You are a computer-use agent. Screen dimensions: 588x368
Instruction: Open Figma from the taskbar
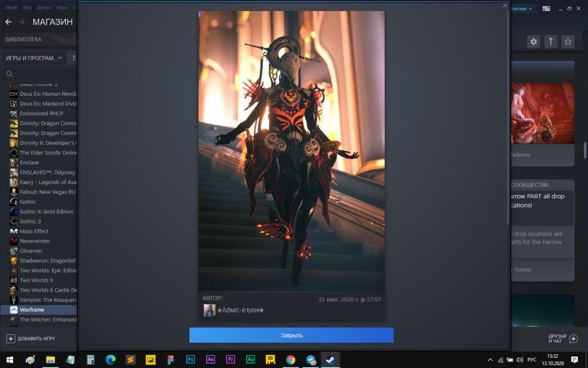point(171,360)
